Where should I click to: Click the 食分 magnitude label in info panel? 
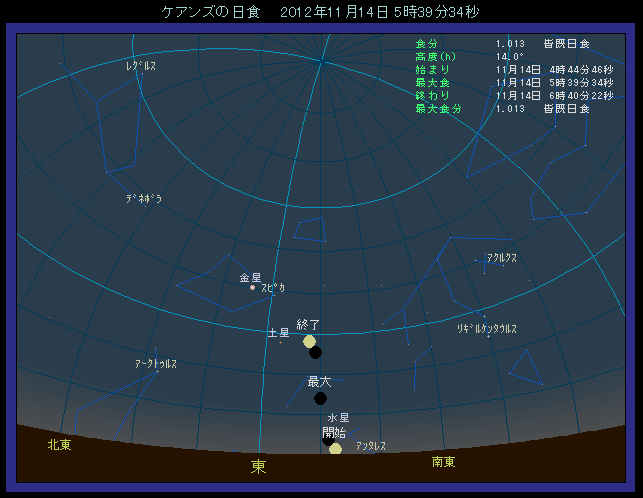pyautogui.click(x=426, y=44)
